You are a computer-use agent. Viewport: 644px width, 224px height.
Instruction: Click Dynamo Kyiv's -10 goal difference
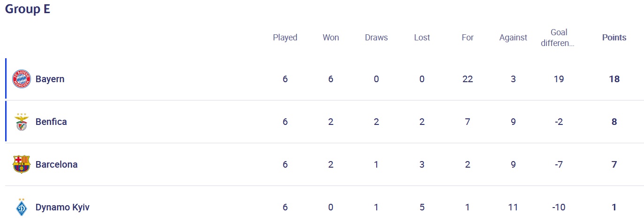(x=559, y=207)
